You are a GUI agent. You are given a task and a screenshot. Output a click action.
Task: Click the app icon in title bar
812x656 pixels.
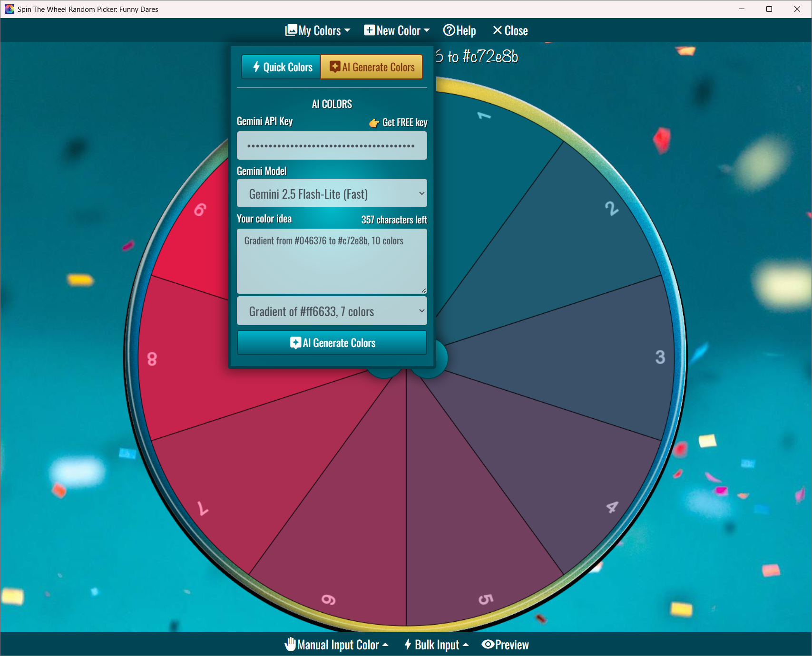(x=10, y=9)
